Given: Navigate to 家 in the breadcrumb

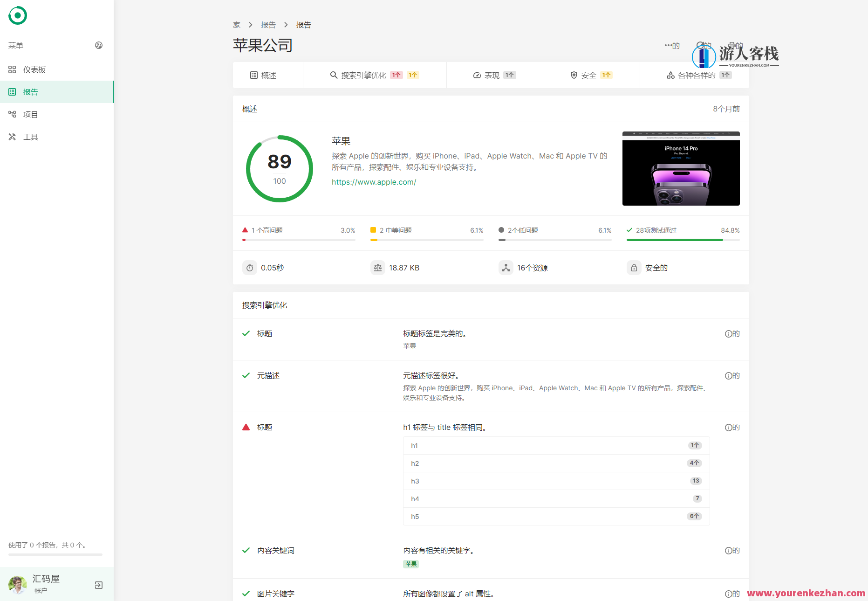Looking at the screenshot, I should [236, 25].
